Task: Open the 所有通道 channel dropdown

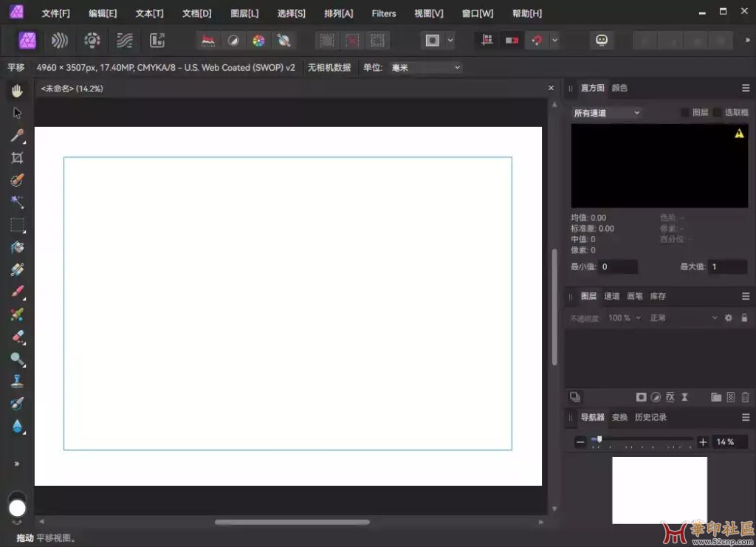Action: 607,113
